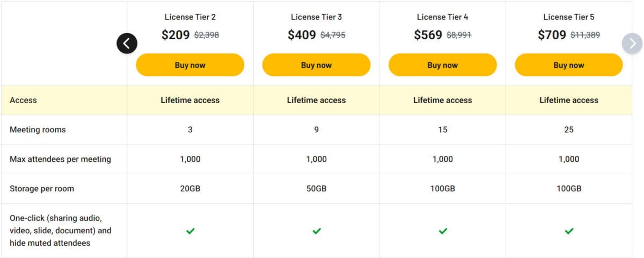Buy License Tier 5 for $709
This screenshot has height=258, width=644.
[x=569, y=65]
